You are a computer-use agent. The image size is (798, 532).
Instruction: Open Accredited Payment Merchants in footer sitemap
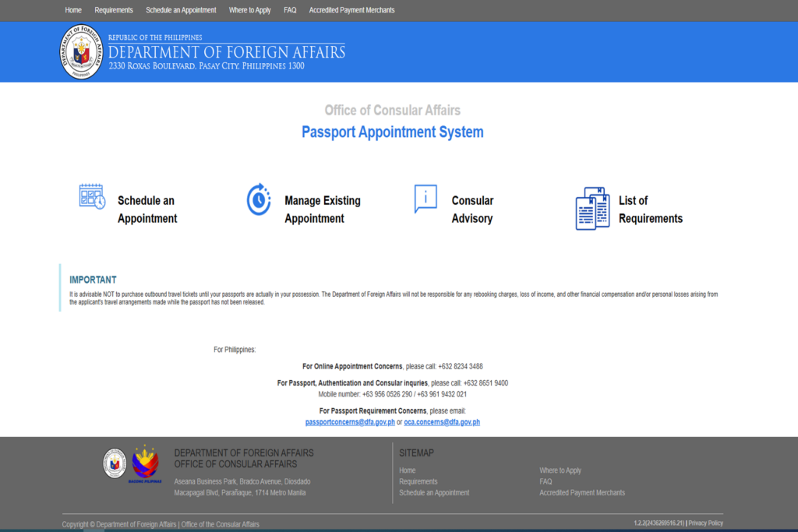582,493
